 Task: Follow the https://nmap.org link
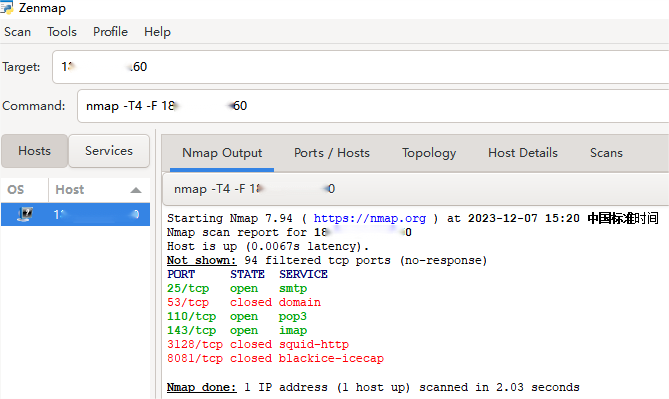point(369,218)
